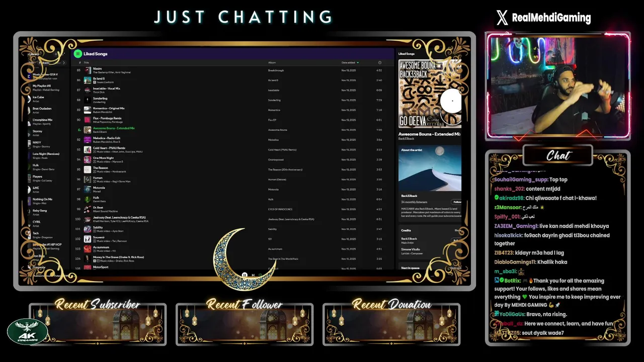644x362 pixels.
Task: Click the Dr. Beat cover thumbnail
Action: [88, 209]
